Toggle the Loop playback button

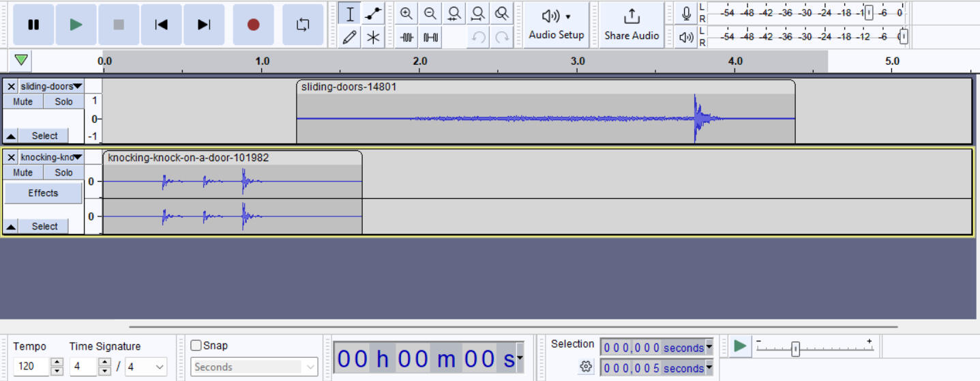click(x=303, y=25)
